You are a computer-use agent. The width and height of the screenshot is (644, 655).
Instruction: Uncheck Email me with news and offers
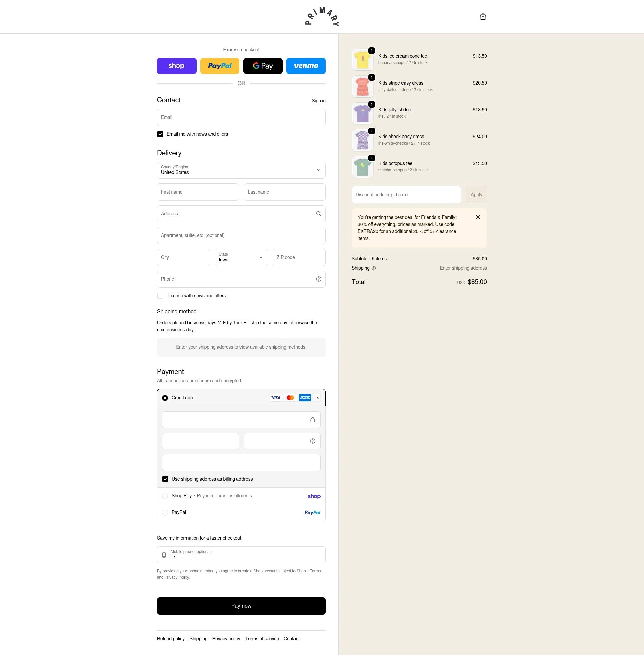click(160, 134)
